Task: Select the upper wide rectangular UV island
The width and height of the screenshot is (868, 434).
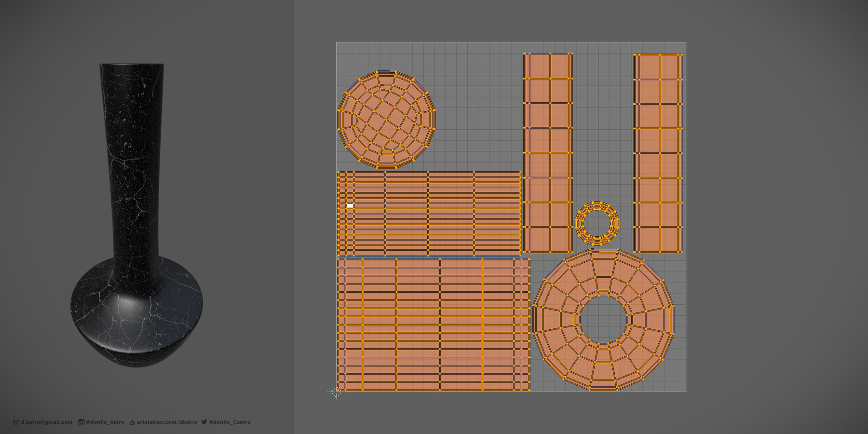Action: pyautogui.click(x=429, y=214)
